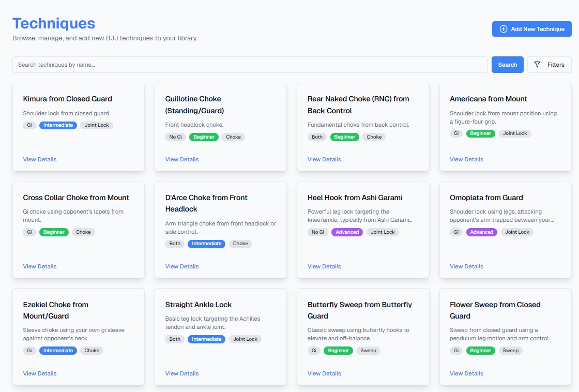Click the Gi tag on Cross Collar Choke card
The width and height of the screenshot is (579, 392).
coord(29,232)
